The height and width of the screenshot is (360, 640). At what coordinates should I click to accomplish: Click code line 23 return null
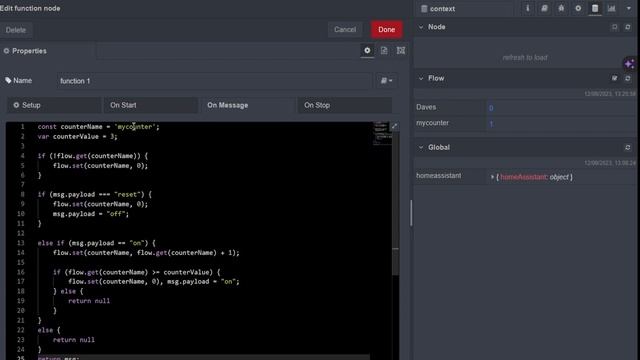tap(74, 340)
